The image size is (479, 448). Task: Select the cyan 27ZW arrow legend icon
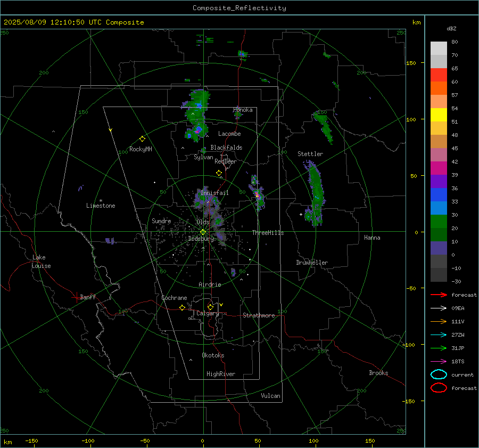coord(439,335)
